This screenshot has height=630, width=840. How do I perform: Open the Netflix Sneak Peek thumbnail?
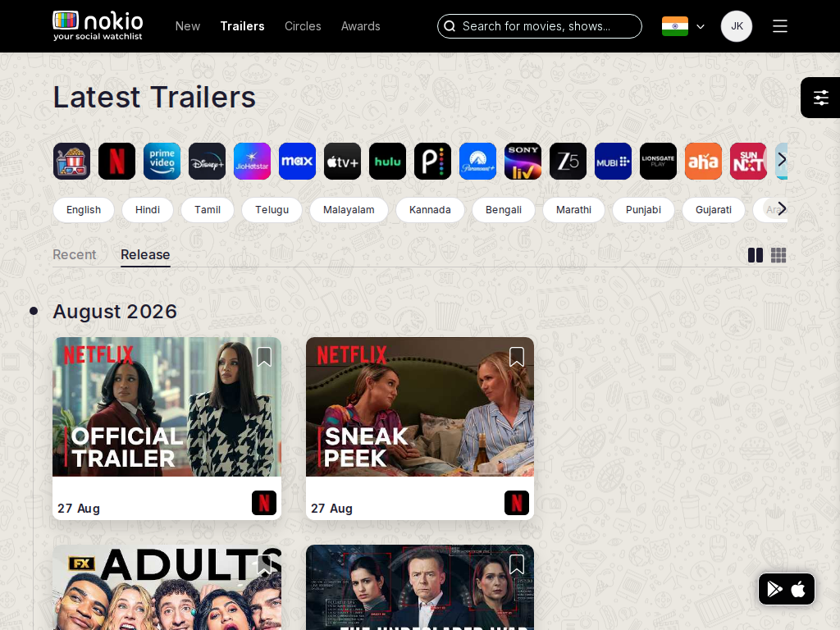420,407
